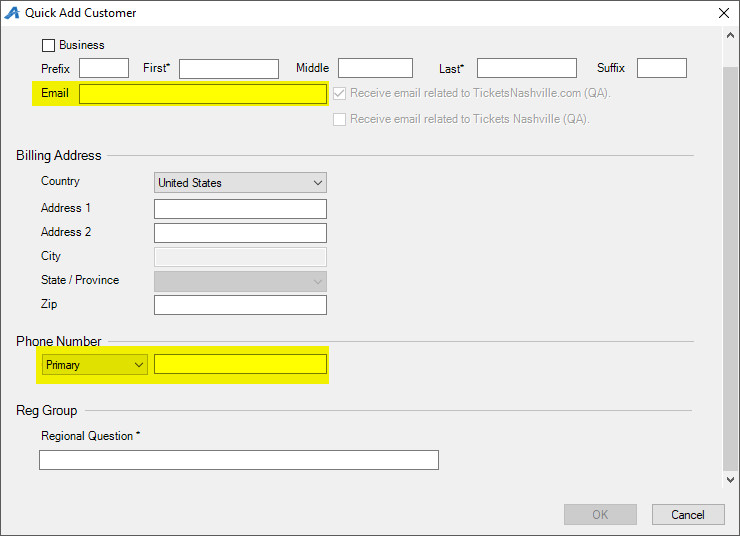Click the OK button
This screenshot has height=536, width=740.
pyautogui.click(x=600, y=514)
